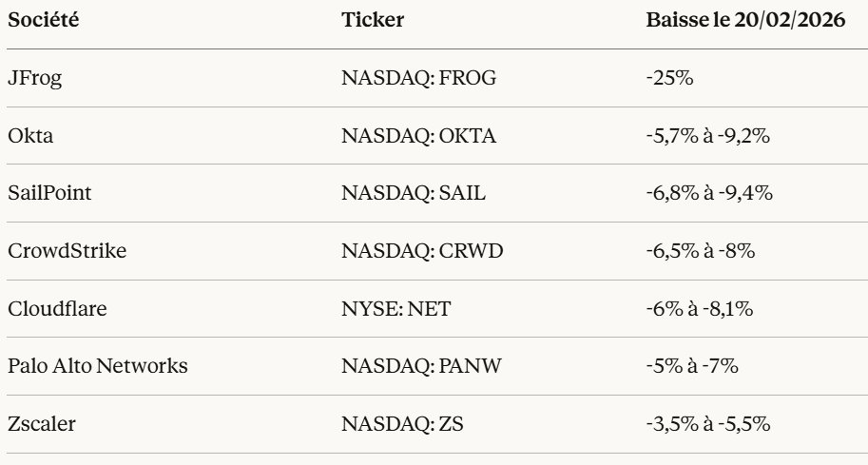Select the SailPoint company cell
The width and height of the screenshot is (868, 465).
pos(49,193)
